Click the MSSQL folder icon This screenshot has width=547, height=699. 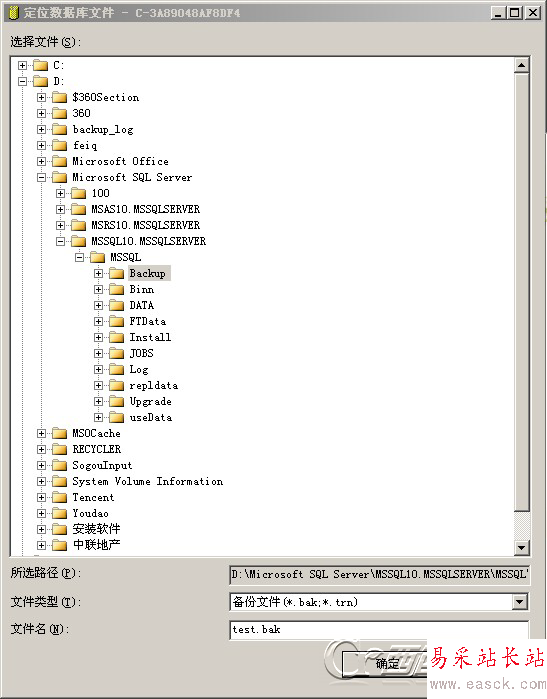coord(97,258)
